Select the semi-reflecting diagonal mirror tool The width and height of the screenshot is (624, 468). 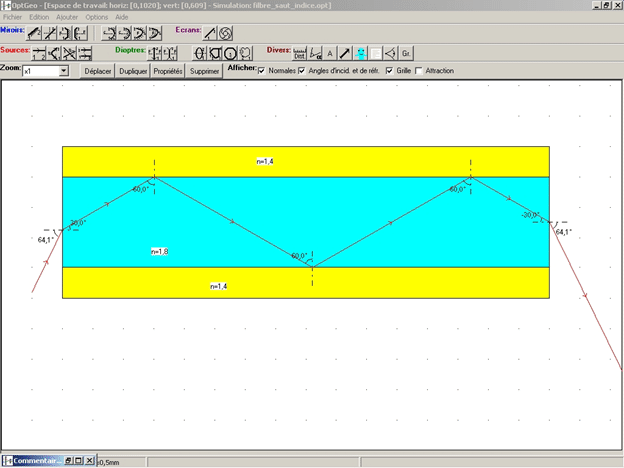click(49, 33)
